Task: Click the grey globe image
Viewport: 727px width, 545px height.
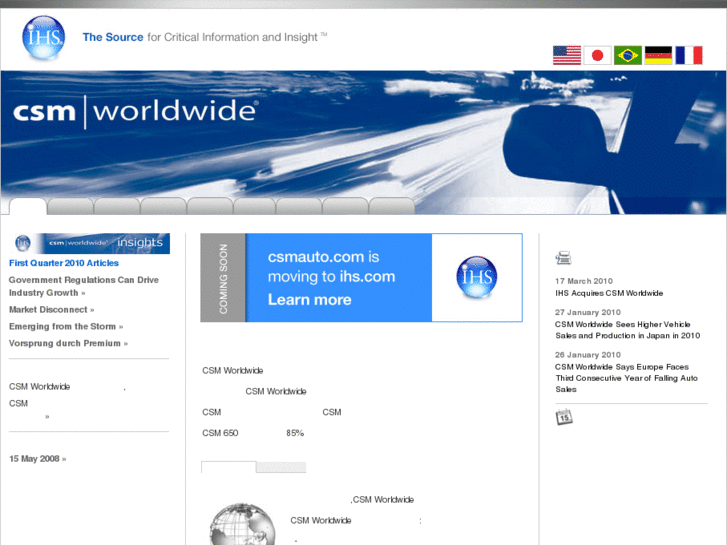Action: tap(242, 524)
